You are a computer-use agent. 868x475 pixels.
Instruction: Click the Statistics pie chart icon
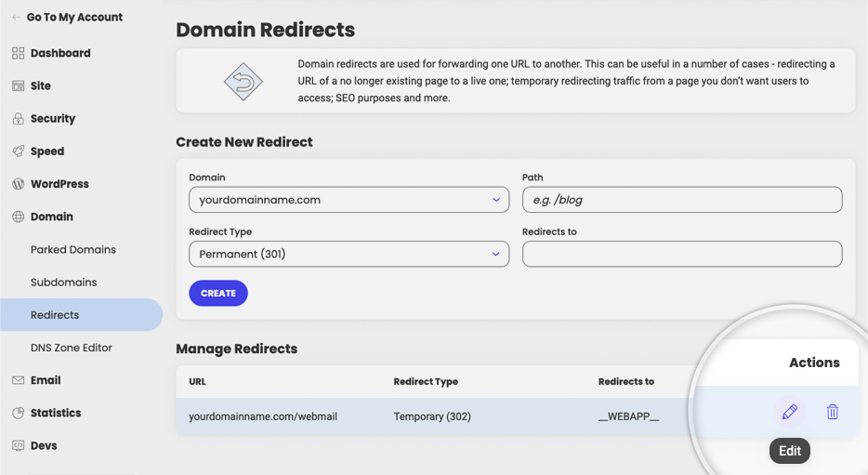pos(19,413)
